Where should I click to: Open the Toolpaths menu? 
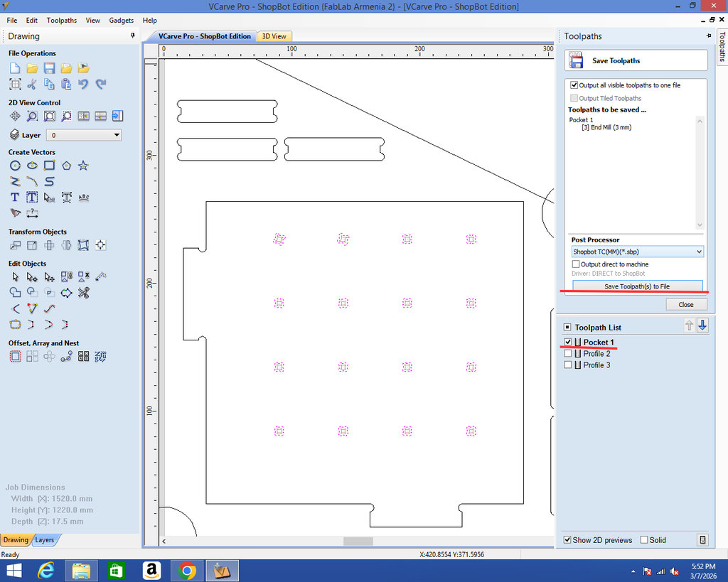[x=62, y=21]
